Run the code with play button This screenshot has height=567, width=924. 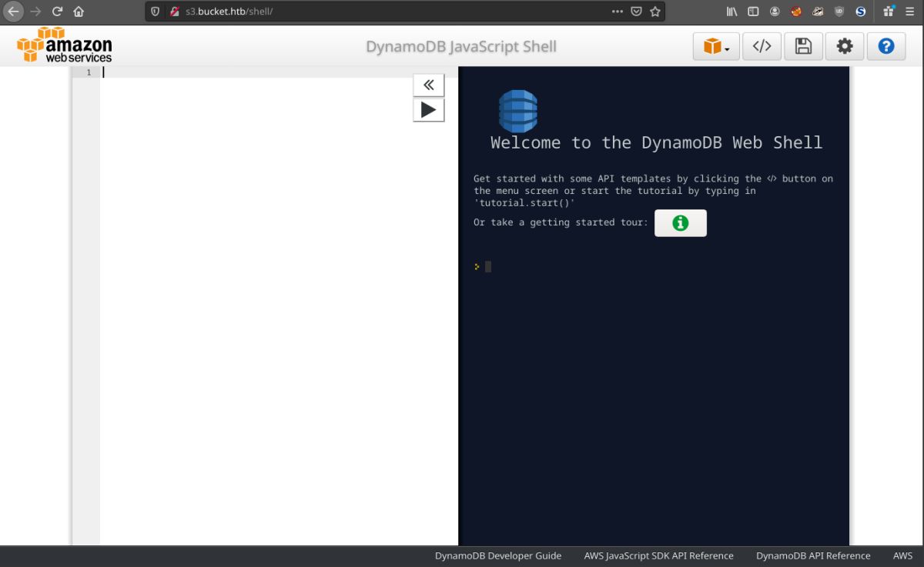(x=429, y=110)
